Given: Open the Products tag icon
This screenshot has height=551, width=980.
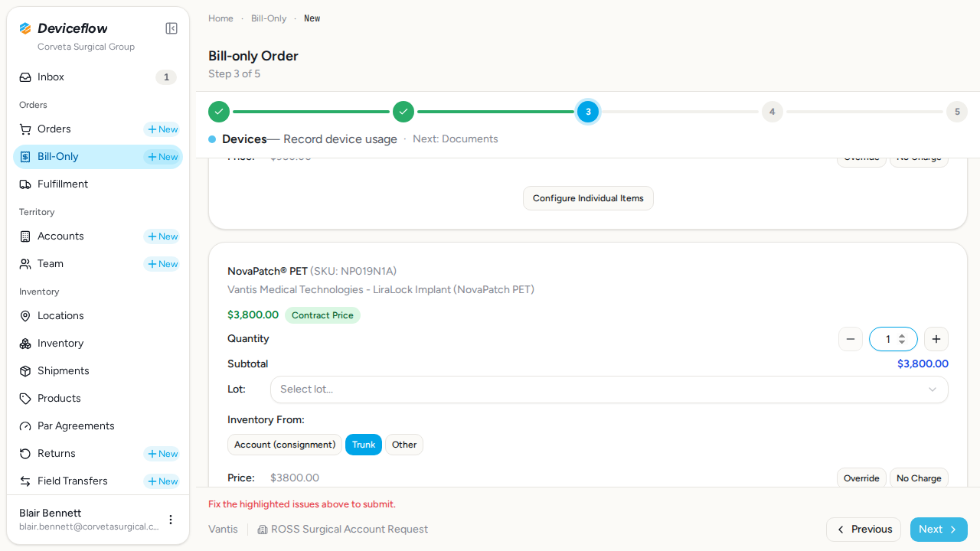Looking at the screenshot, I should coord(25,399).
